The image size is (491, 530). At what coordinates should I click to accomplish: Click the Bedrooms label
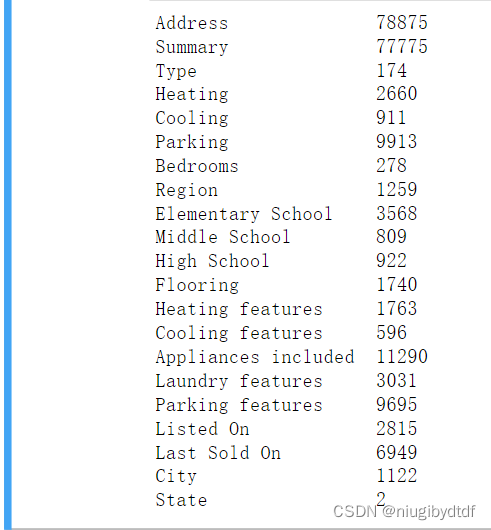click(x=197, y=166)
